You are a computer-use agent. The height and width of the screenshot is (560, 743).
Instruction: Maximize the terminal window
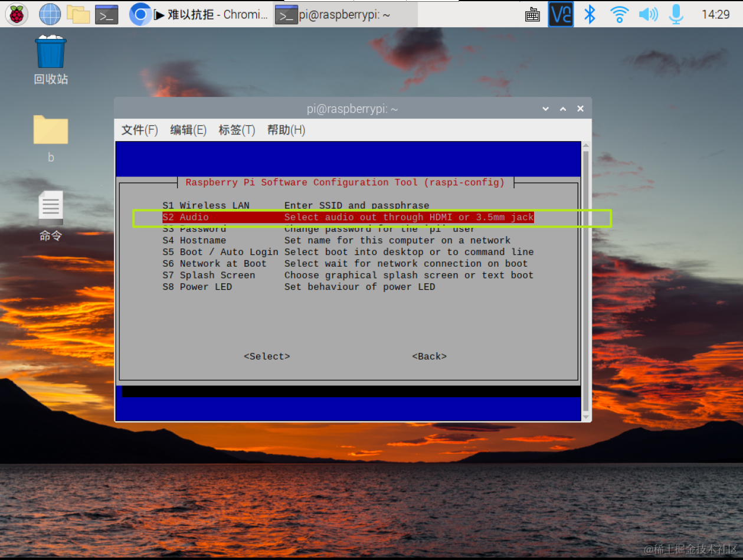[563, 109]
